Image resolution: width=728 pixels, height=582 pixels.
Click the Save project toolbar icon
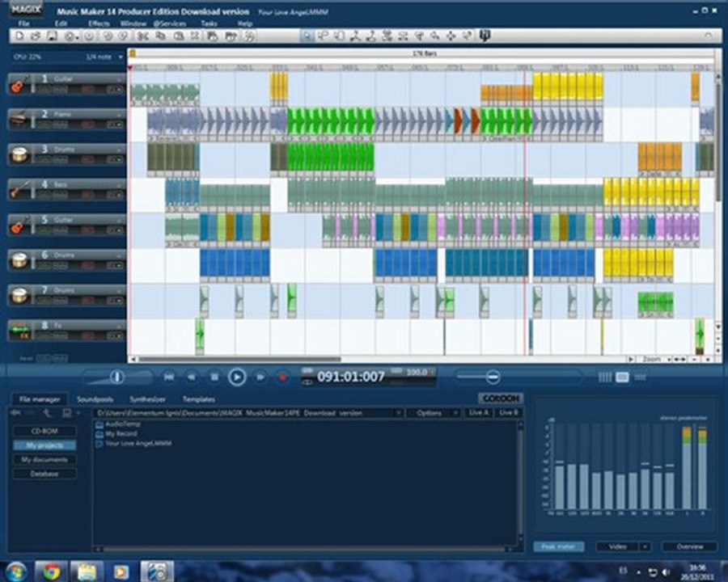tap(52, 36)
